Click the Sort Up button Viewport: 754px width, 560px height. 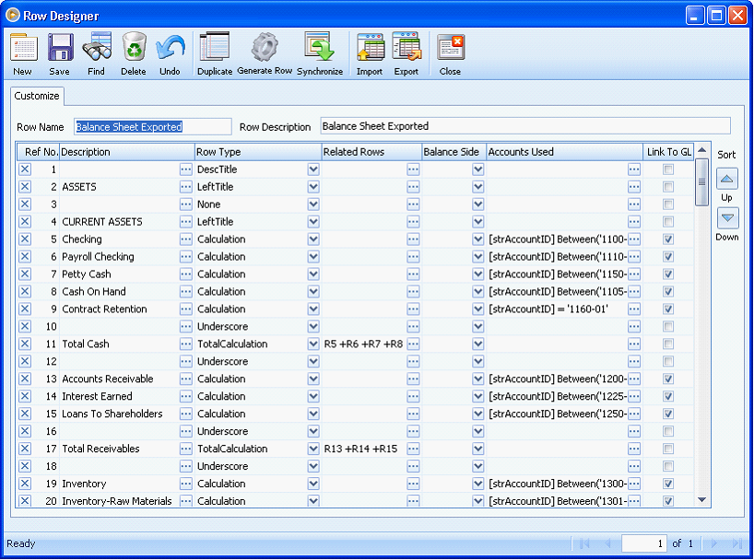pos(727,177)
